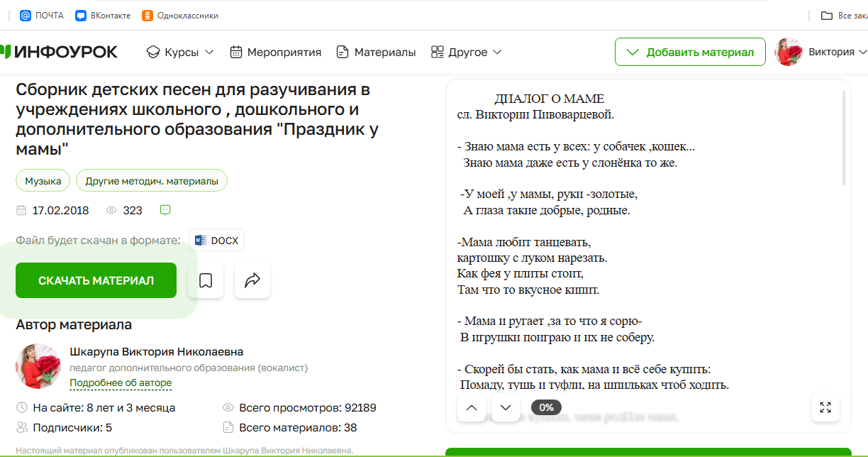868x457 pixels.
Task: Expand the Курсы dropdown menu
Action: (180, 52)
